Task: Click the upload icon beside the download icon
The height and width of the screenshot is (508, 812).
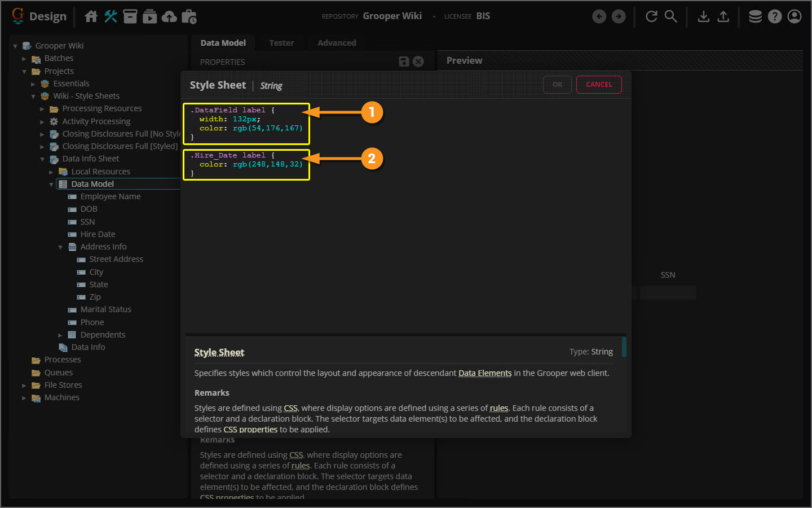Action: click(723, 16)
